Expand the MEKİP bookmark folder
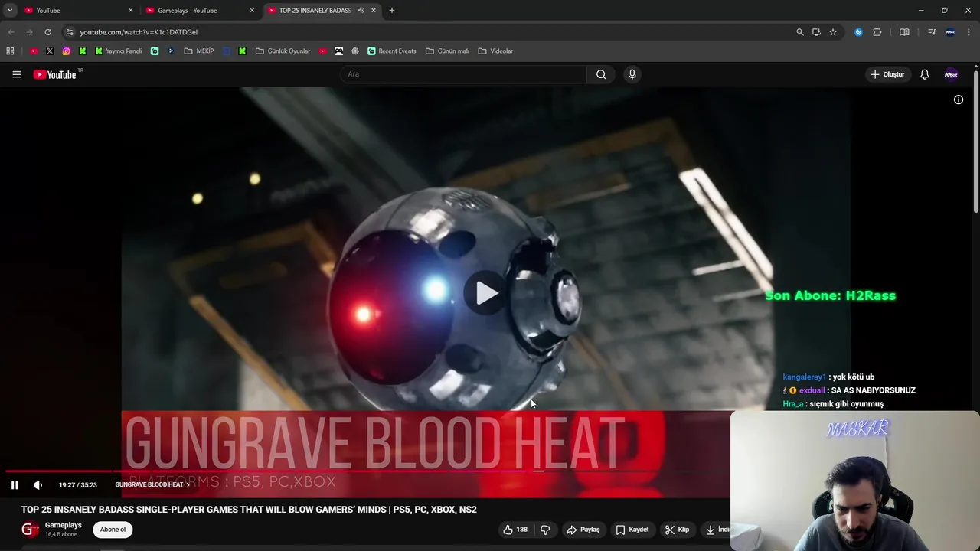The image size is (980, 551). coord(199,51)
